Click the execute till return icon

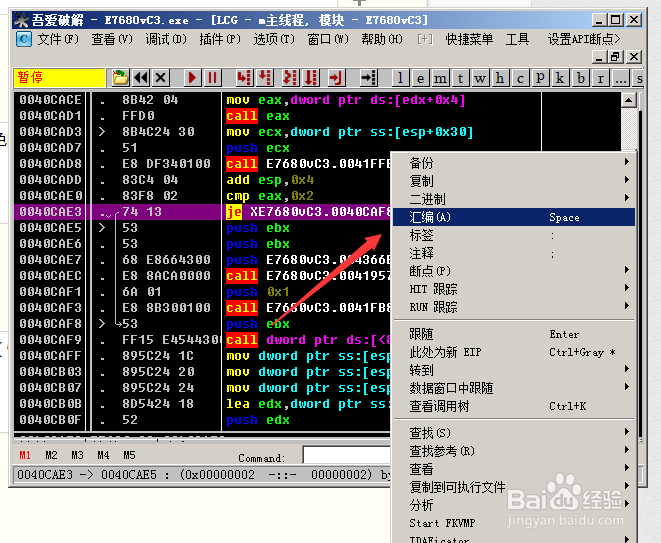(x=336, y=78)
